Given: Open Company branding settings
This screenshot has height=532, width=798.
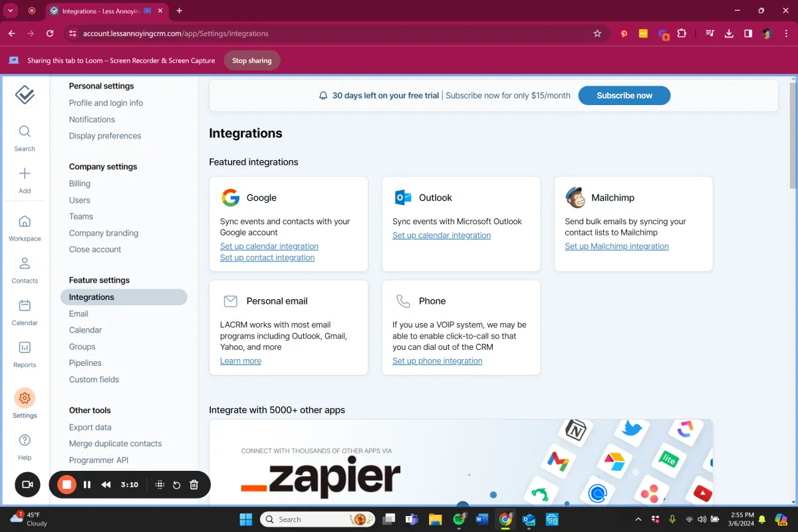Looking at the screenshot, I should click(x=104, y=233).
